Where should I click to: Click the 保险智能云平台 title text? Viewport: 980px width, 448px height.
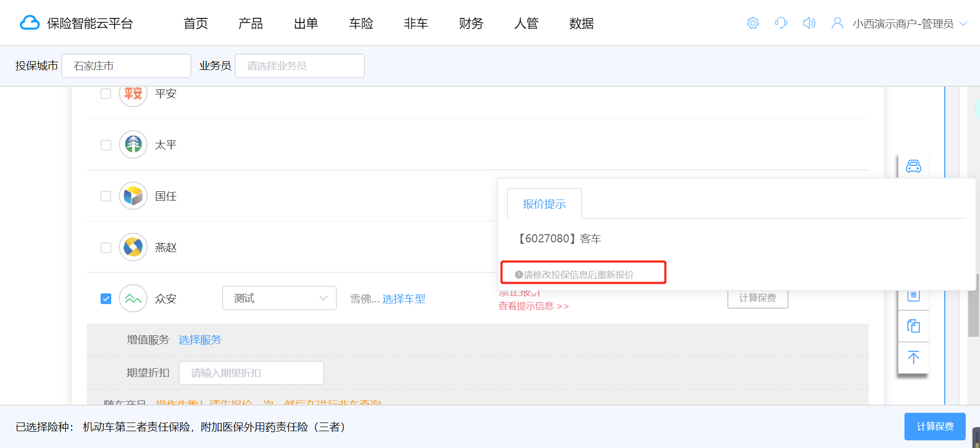(90, 23)
